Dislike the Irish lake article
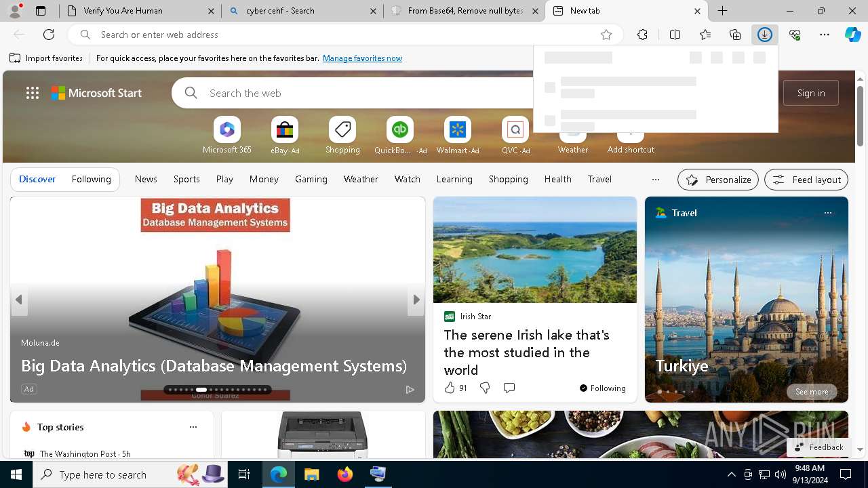Image resolution: width=868 pixels, height=488 pixels. click(x=485, y=388)
